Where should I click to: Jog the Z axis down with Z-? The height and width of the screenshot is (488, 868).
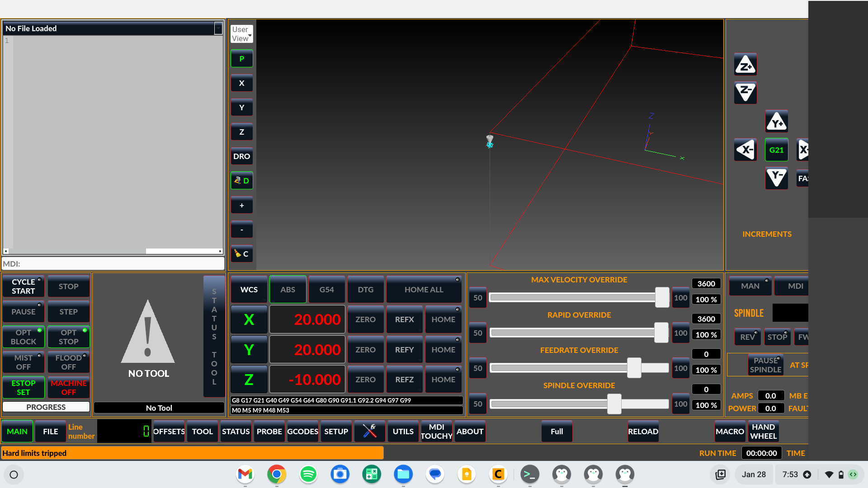pyautogui.click(x=745, y=92)
